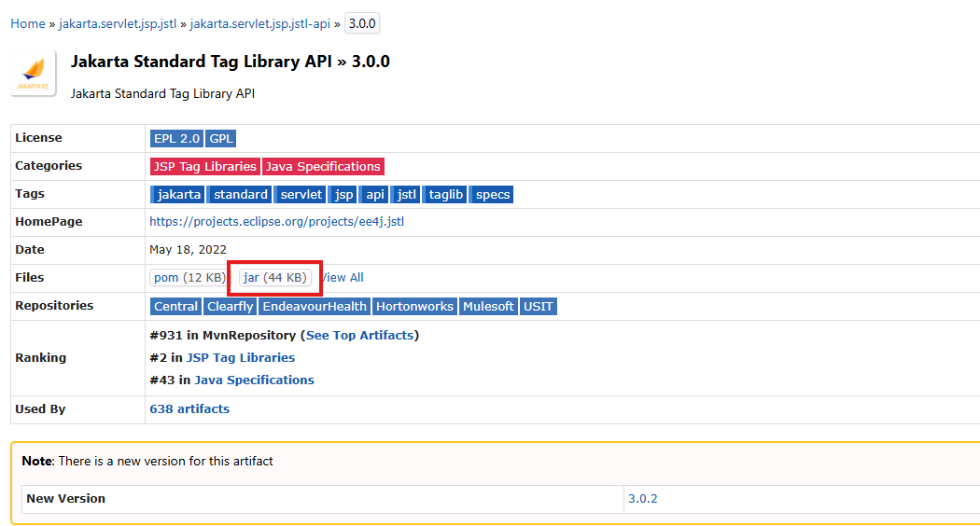Open the EndeavourHealth repository
Viewport: 980px width, 526px height.
coord(315,307)
